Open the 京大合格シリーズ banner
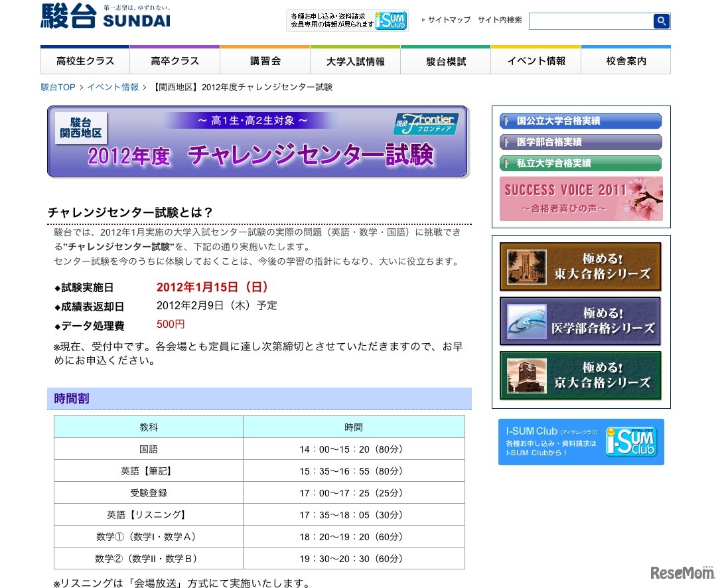This screenshot has height=588, width=724. click(x=581, y=376)
